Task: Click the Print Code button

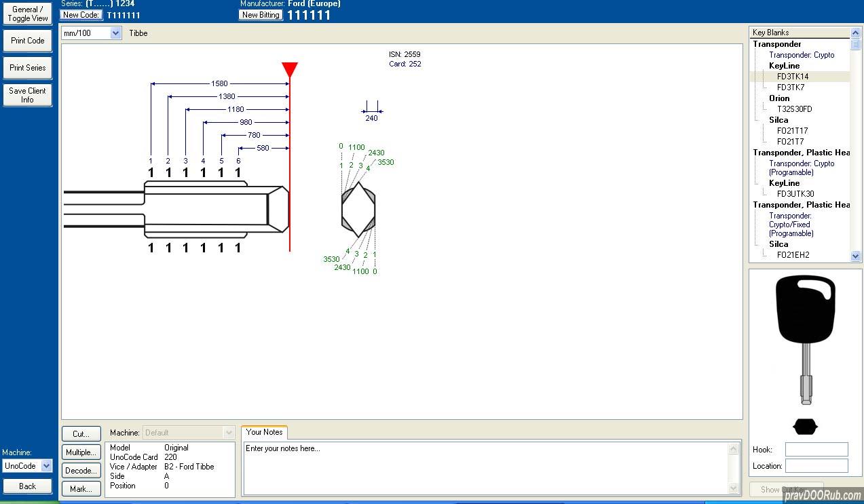Action: (x=28, y=41)
